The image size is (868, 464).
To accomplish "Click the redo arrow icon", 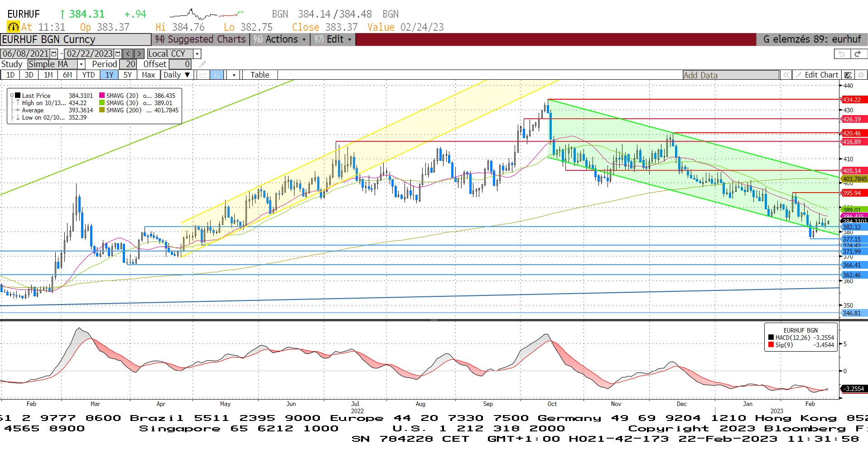I will (x=858, y=53).
